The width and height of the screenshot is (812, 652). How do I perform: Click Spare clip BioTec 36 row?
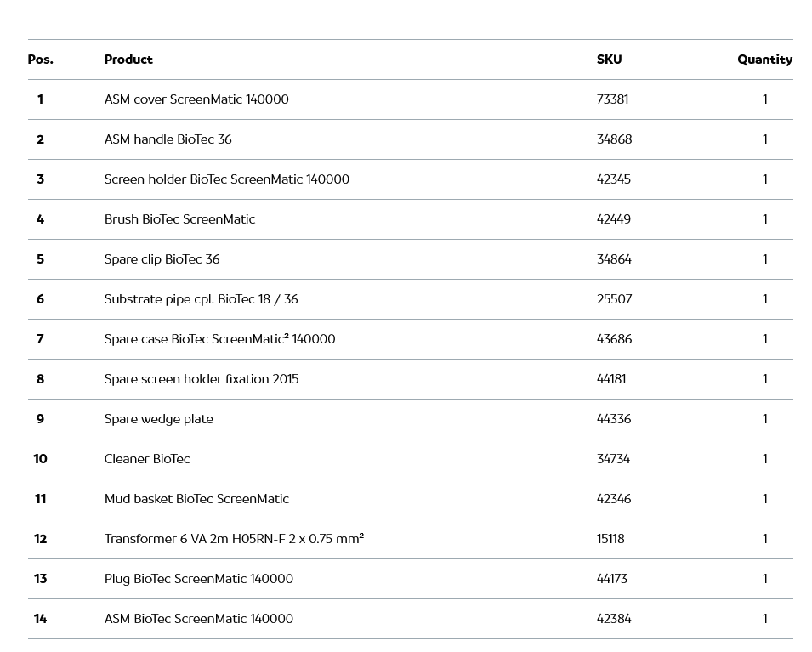(x=162, y=259)
